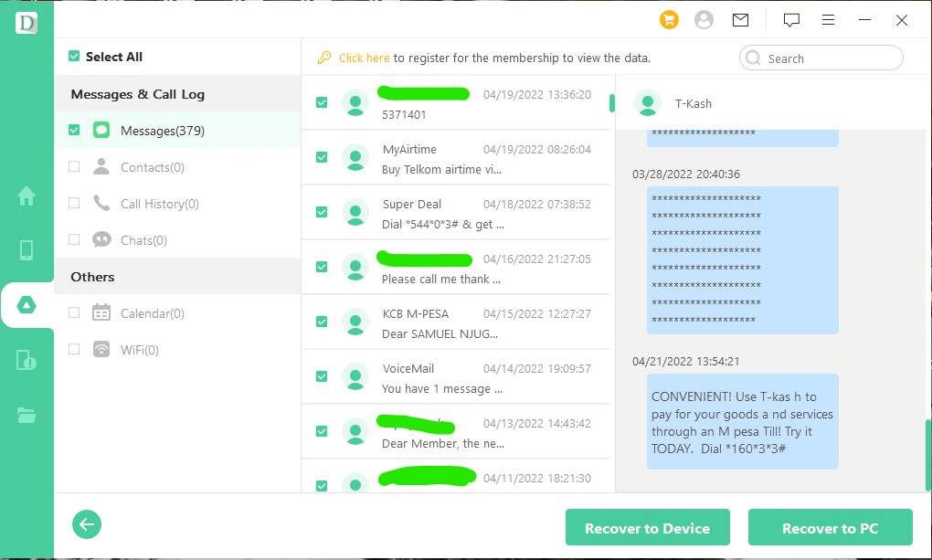Screen dimensions: 932x560
Task: Open the folder sidebar icon
Action: click(x=26, y=415)
